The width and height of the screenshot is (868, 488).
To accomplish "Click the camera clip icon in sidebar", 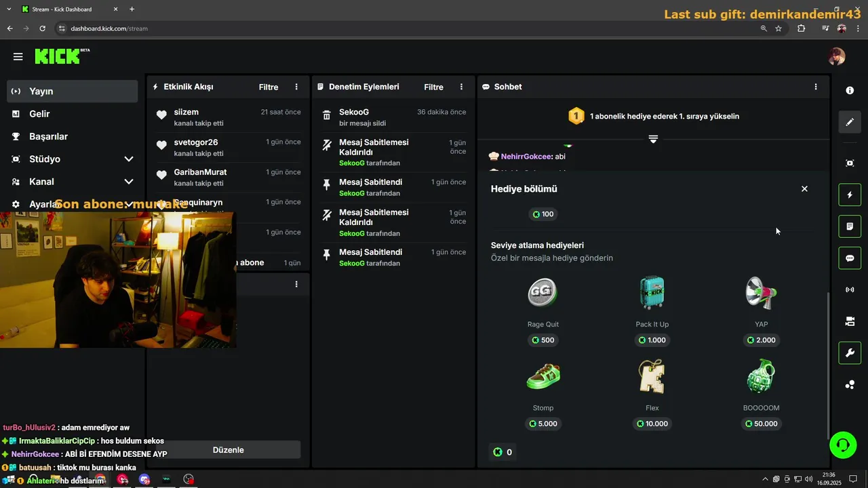I will click(x=850, y=321).
